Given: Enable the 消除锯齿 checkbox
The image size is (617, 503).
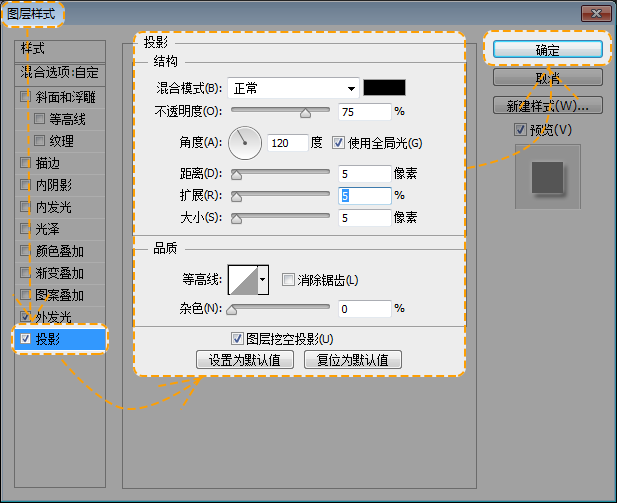Looking at the screenshot, I should [x=288, y=280].
